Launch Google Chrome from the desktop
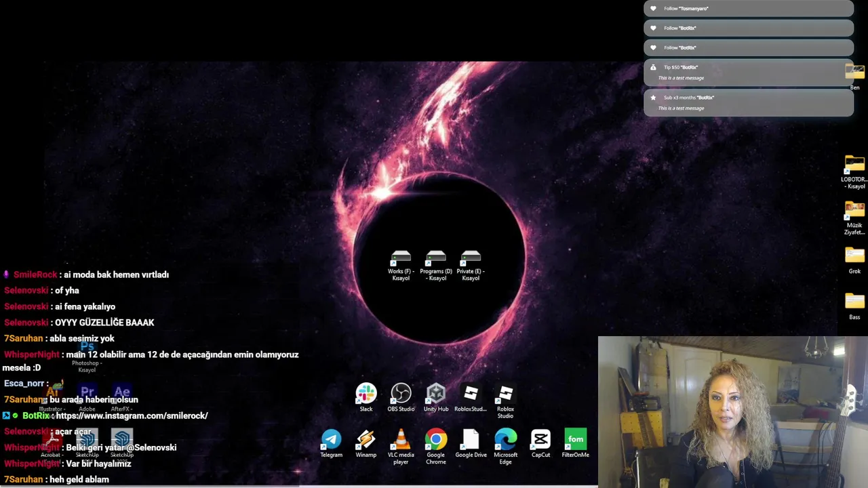 click(436, 447)
